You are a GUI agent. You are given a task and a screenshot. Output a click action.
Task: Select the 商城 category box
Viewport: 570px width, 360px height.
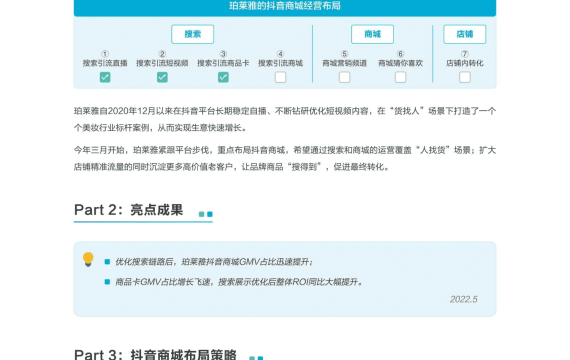372,34
